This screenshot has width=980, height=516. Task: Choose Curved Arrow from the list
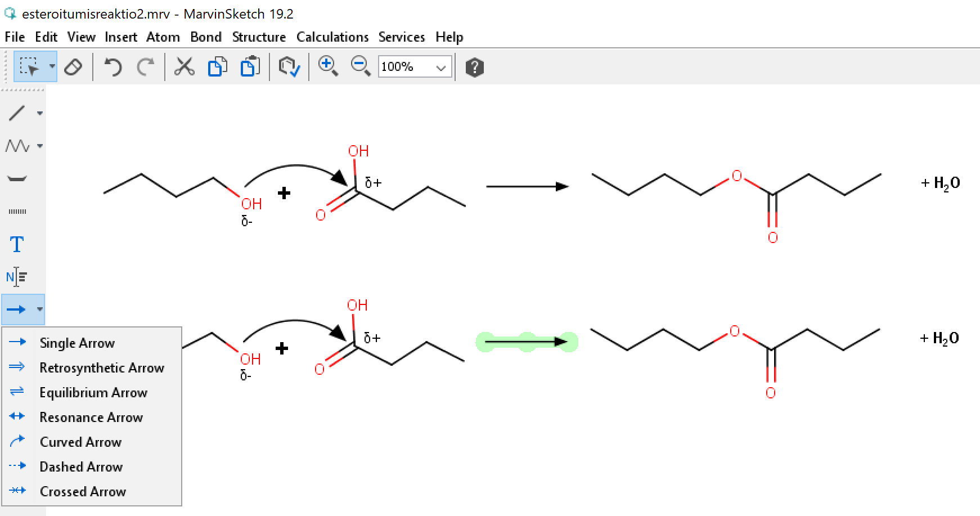point(80,442)
